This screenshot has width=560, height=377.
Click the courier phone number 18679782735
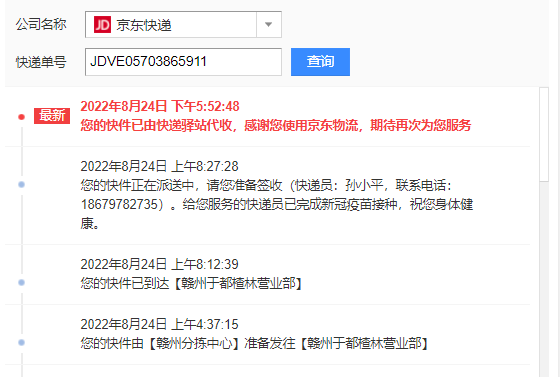pos(119,205)
